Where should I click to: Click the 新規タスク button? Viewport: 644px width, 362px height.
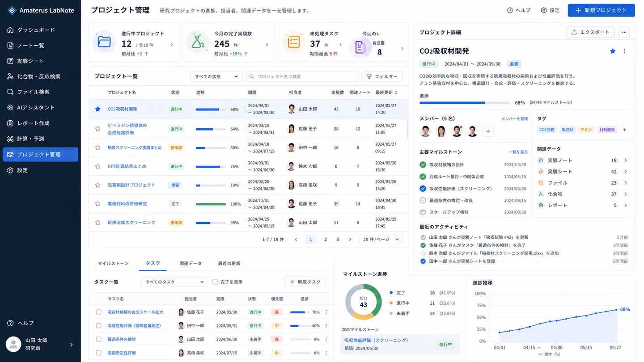coord(305,282)
